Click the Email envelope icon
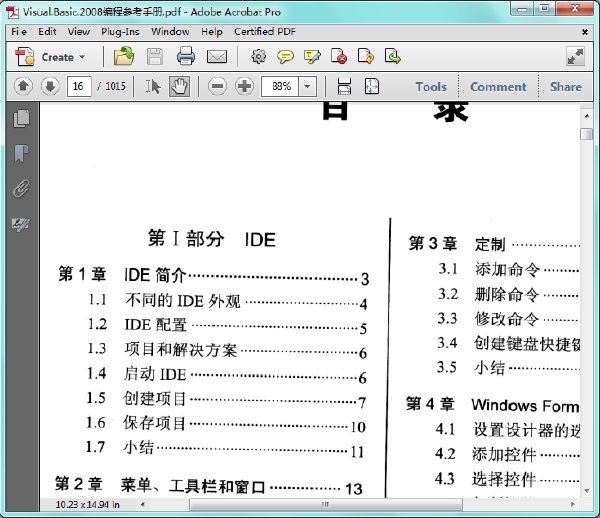The width and height of the screenshot is (600, 518). point(217,57)
